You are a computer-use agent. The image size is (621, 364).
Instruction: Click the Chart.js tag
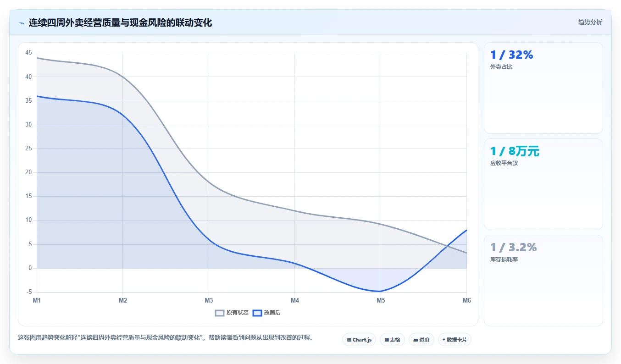pyautogui.click(x=359, y=340)
